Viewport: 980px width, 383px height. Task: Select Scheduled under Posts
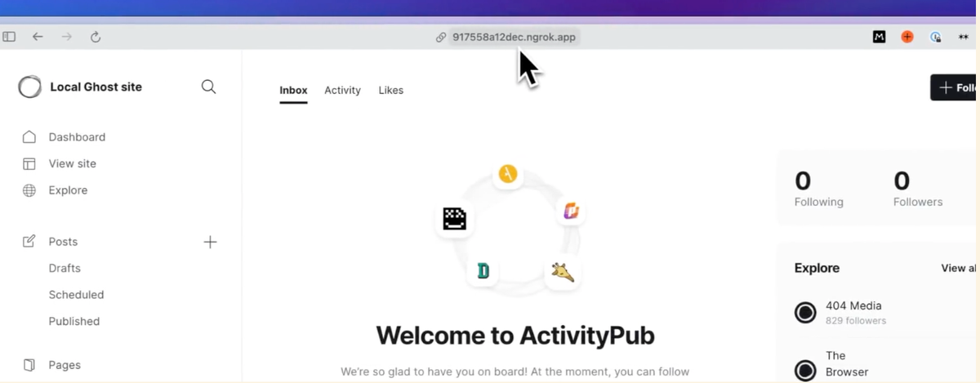76,295
